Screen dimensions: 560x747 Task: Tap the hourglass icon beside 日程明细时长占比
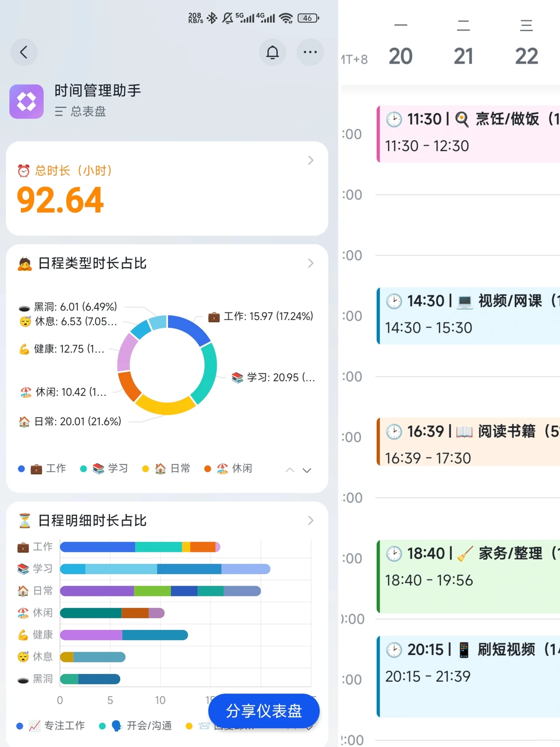coord(24,520)
